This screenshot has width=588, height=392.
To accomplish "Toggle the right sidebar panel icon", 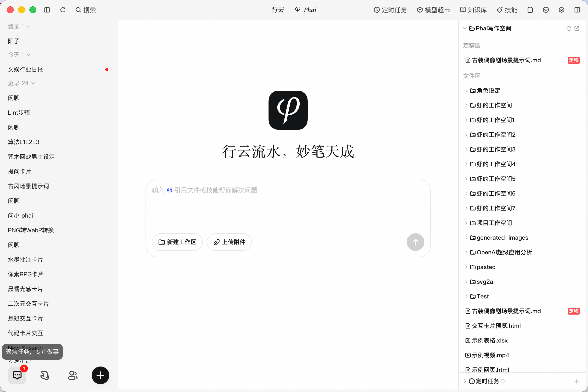I will 577,10.
